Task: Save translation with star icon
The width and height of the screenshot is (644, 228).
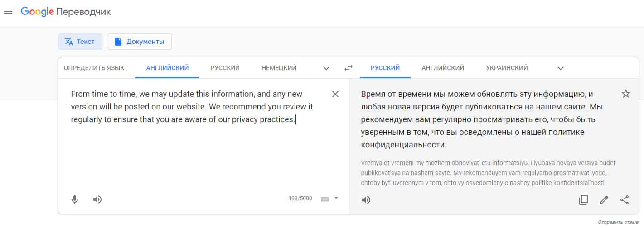Action: pos(625,94)
